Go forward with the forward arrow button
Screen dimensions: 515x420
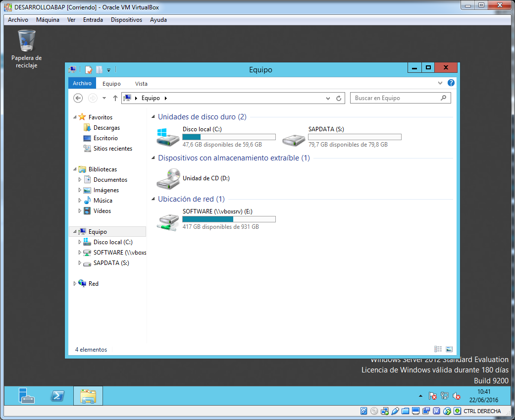[93, 98]
